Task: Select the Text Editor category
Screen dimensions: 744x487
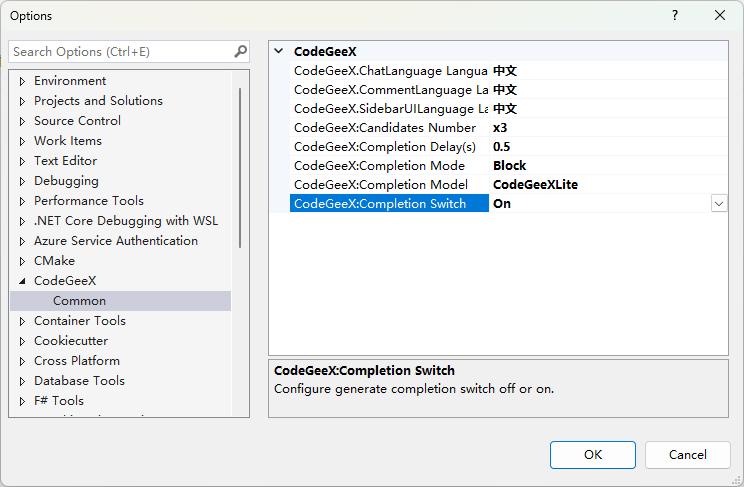Action: (65, 160)
